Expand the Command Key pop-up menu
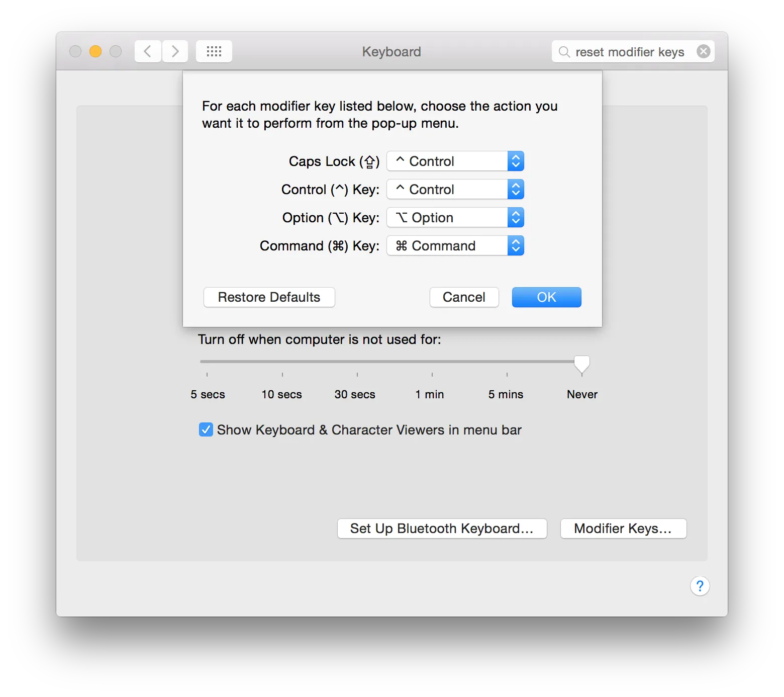Image resolution: width=784 pixels, height=697 pixels. 455,246
